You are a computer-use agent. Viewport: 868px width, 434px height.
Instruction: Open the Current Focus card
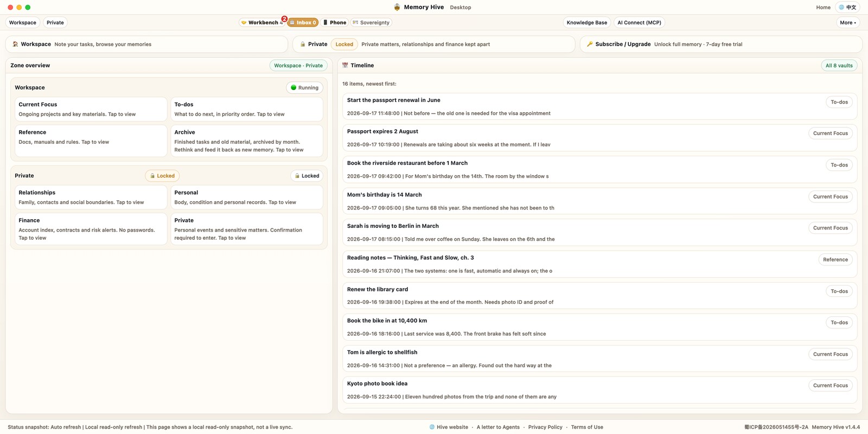(x=91, y=109)
